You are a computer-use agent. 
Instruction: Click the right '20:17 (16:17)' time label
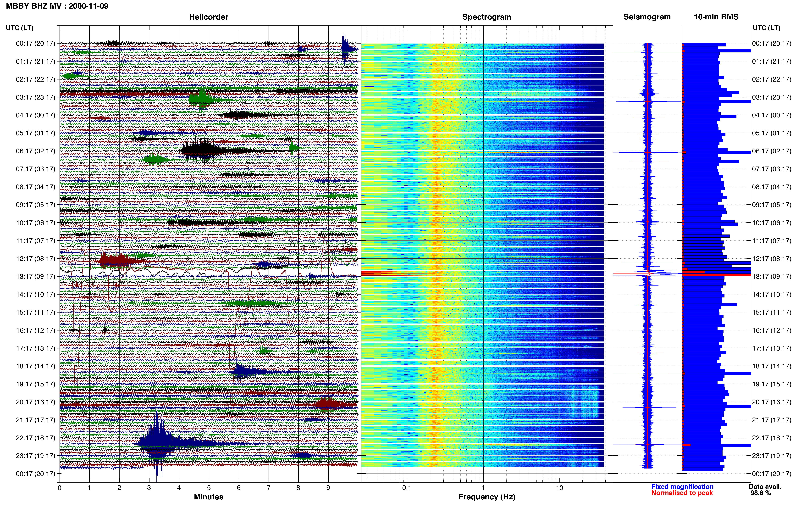[772, 402]
